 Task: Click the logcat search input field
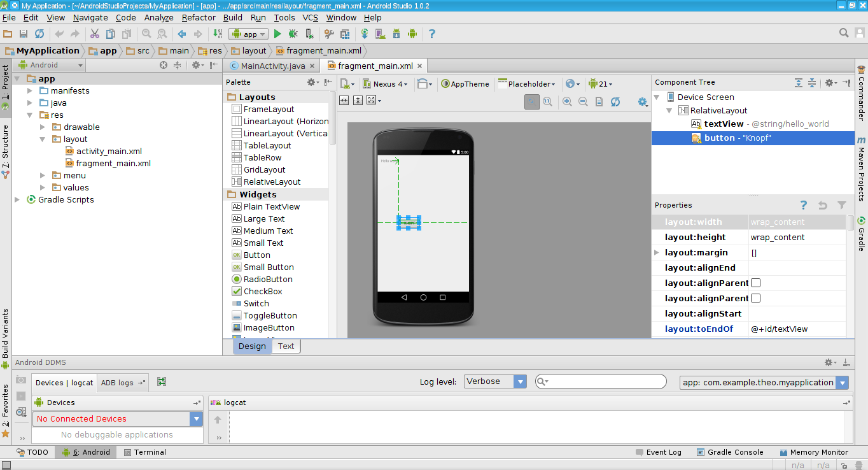605,381
